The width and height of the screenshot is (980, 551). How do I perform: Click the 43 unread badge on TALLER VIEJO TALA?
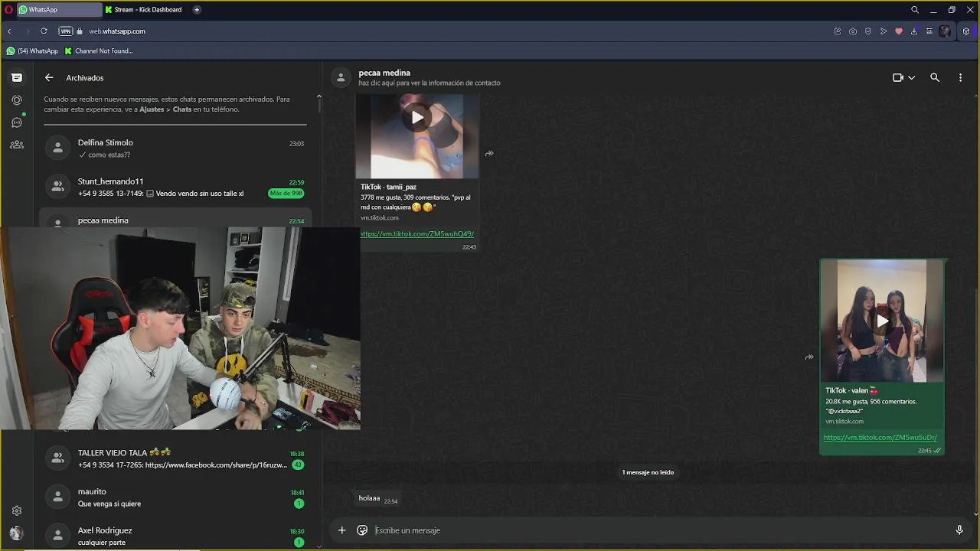pyautogui.click(x=298, y=465)
